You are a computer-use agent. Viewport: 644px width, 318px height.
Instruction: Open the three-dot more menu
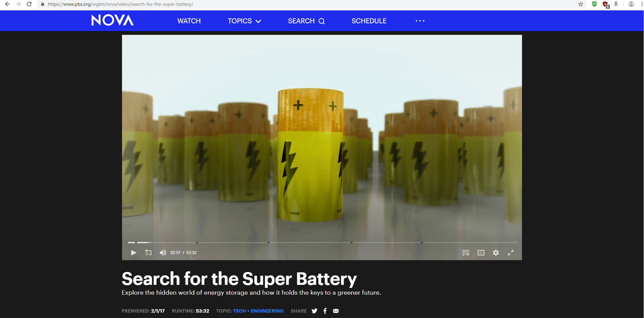pyautogui.click(x=420, y=21)
